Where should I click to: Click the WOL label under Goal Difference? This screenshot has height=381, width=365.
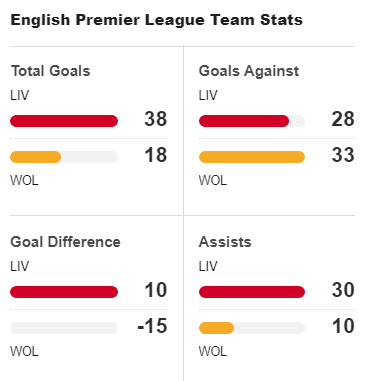pos(24,351)
